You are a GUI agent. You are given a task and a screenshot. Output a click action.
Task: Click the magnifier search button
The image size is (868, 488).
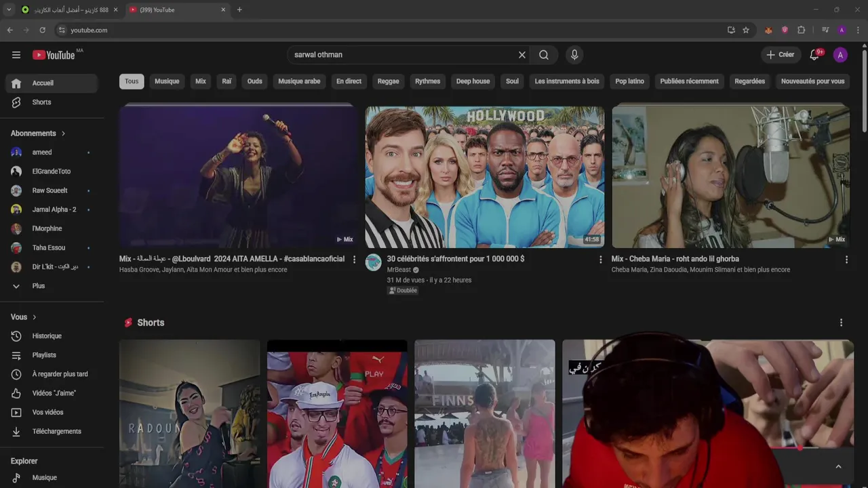click(x=544, y=55)
